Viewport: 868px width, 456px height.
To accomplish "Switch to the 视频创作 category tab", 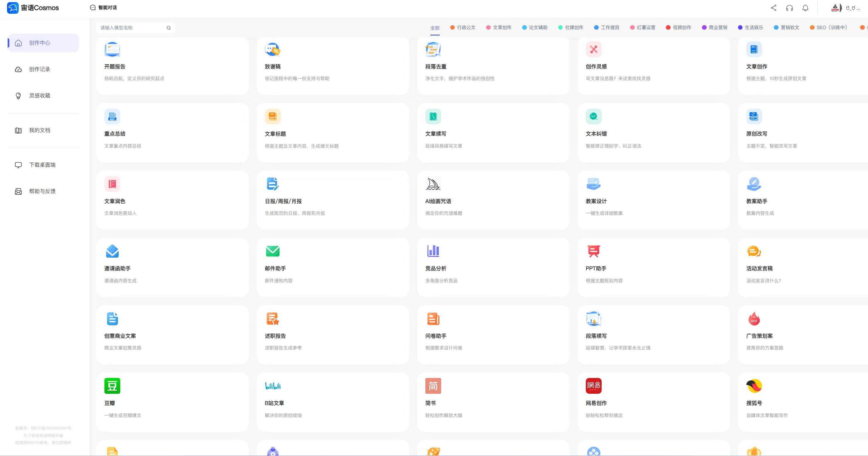I will pyautogui.click(x=679, y=27).
